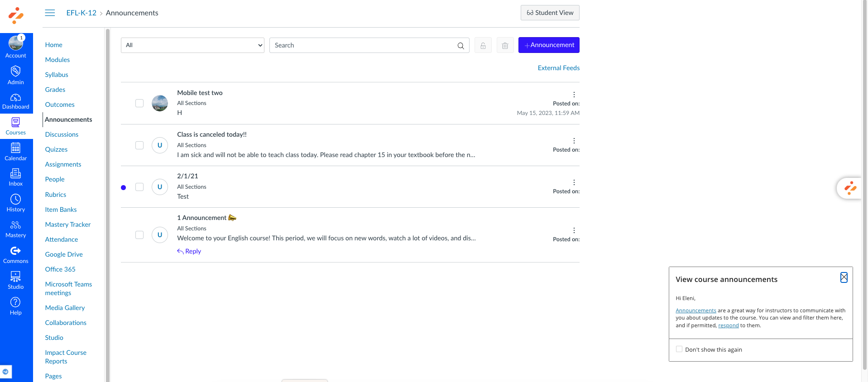Open options menu for Mobile test two
This screenshot has width=868, height=382.
[574, 95]
